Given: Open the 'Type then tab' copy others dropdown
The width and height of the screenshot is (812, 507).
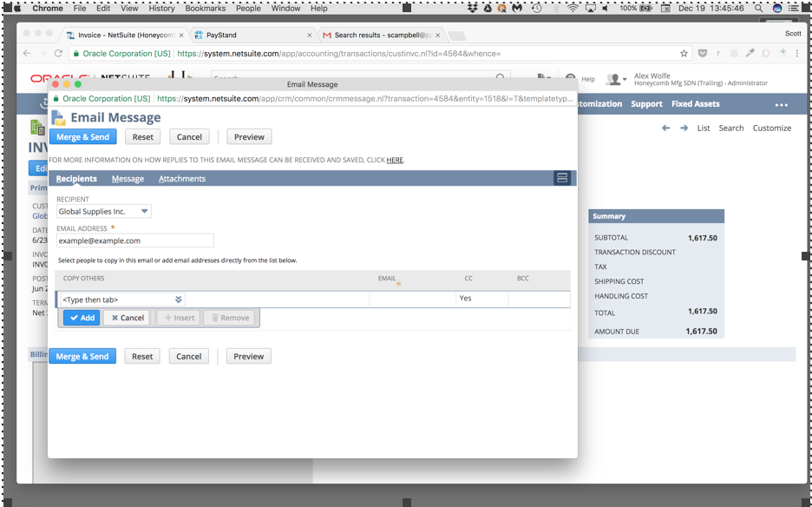Looking at the screenshot, I should (x=179, y=298).
